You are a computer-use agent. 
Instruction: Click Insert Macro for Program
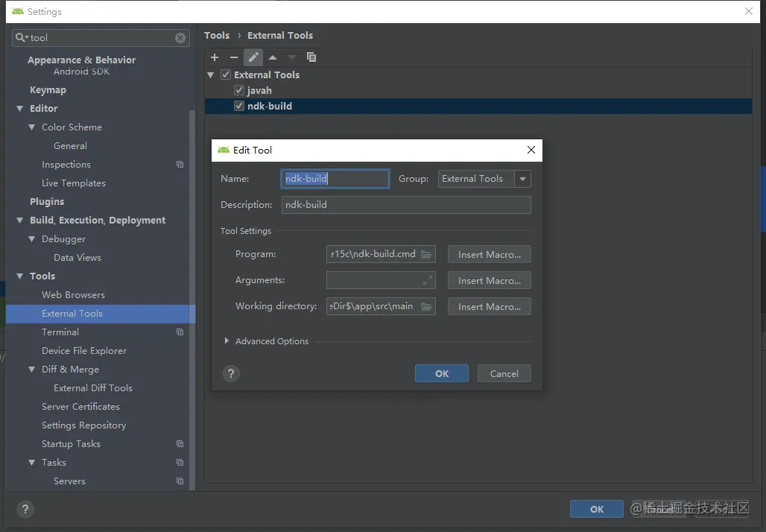pos(490,255)
